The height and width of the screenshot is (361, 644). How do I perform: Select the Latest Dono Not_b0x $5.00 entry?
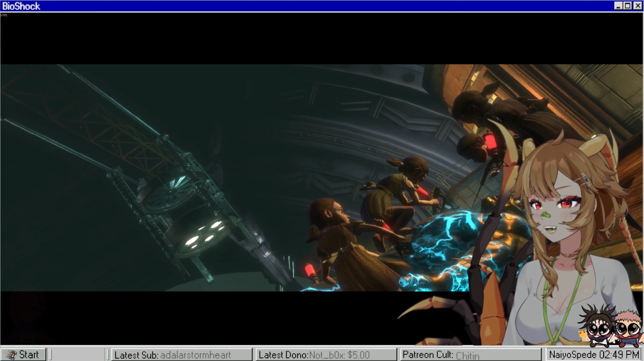pyautogui.click(x=327, y=355)
